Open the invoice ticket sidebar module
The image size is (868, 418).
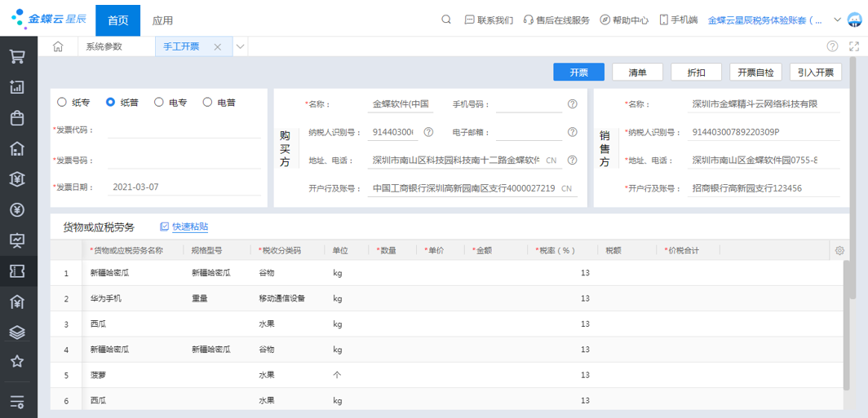pyautogui.click(x=18, y=271)
